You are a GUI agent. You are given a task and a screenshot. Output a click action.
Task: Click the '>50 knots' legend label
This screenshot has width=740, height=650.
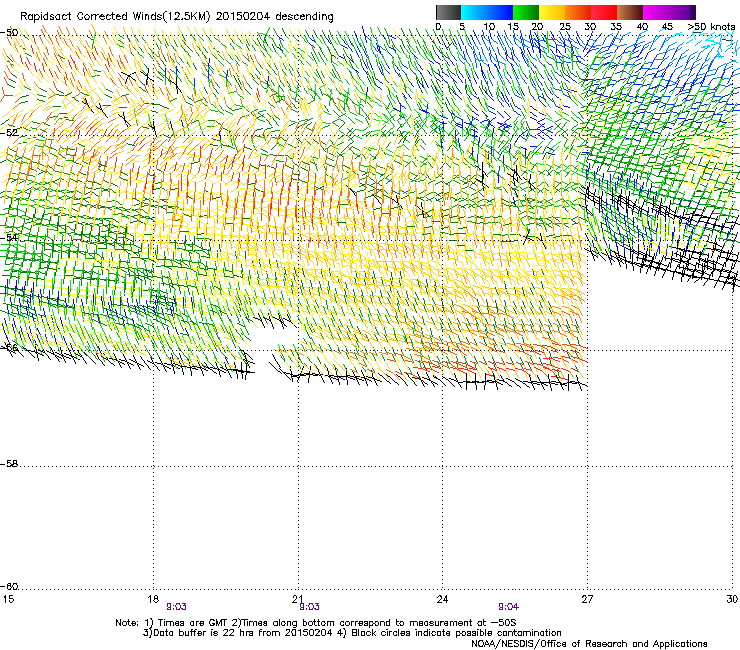pos(711,27)
